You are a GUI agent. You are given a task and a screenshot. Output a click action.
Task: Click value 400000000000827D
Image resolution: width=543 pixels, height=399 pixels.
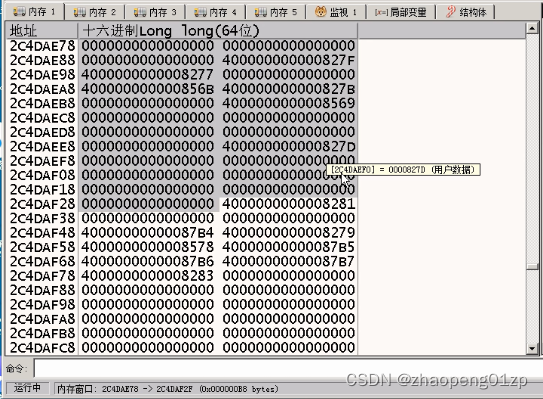pyautogui.click(x=289, y=146)
